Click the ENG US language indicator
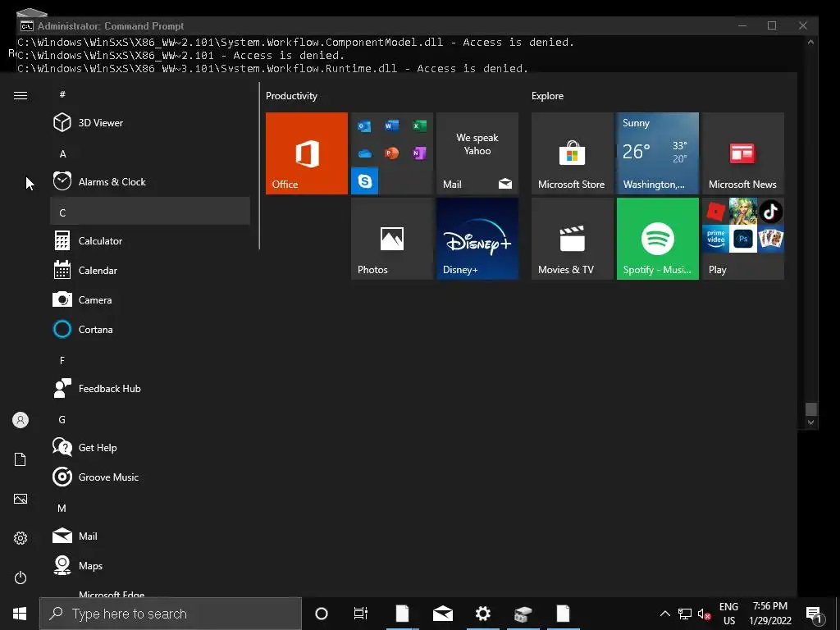 pyautogui.click(x=729, y=614)
